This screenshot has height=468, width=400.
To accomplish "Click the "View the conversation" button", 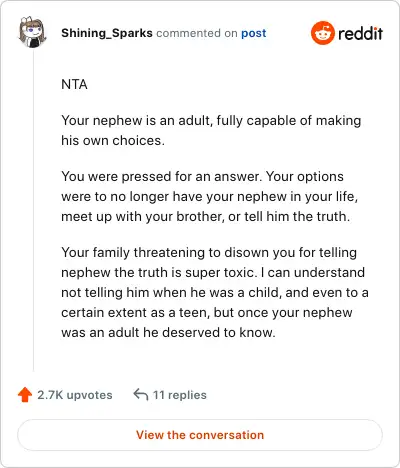I will pyautogui.click(x=200, y=435).
